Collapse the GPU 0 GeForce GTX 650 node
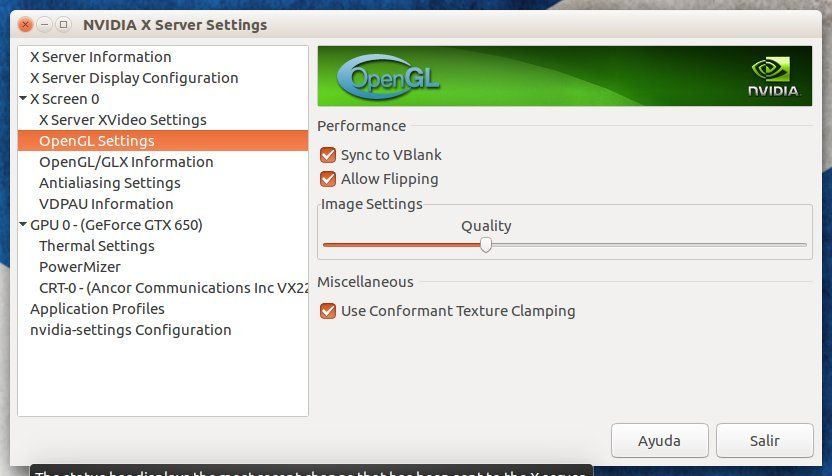The height and width of the screenshot is (476, 832). click(x=23, y=225)
